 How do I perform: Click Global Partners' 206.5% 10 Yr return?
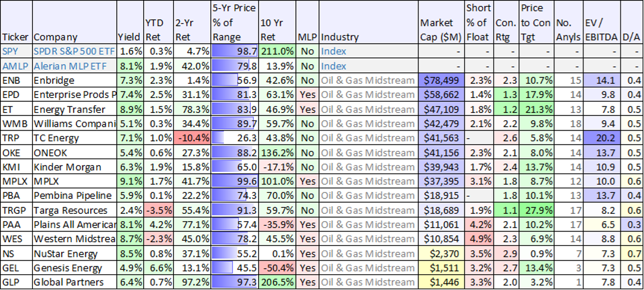tap(277, 282)
